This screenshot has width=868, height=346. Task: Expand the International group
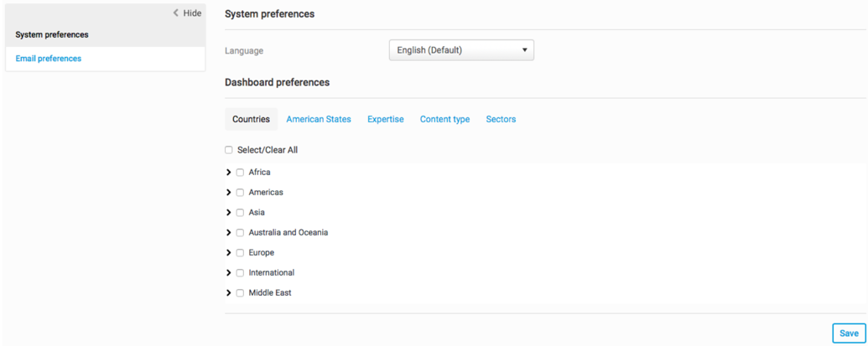pos(229,273)
